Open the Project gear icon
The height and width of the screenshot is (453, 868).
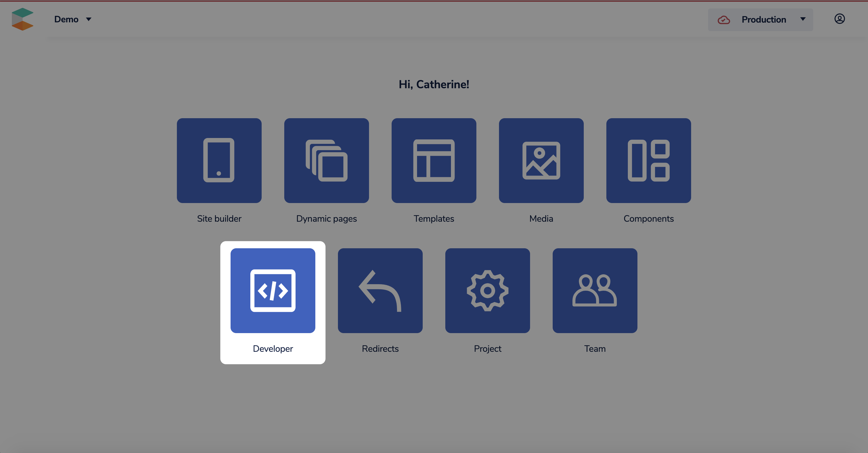(487, 290)
